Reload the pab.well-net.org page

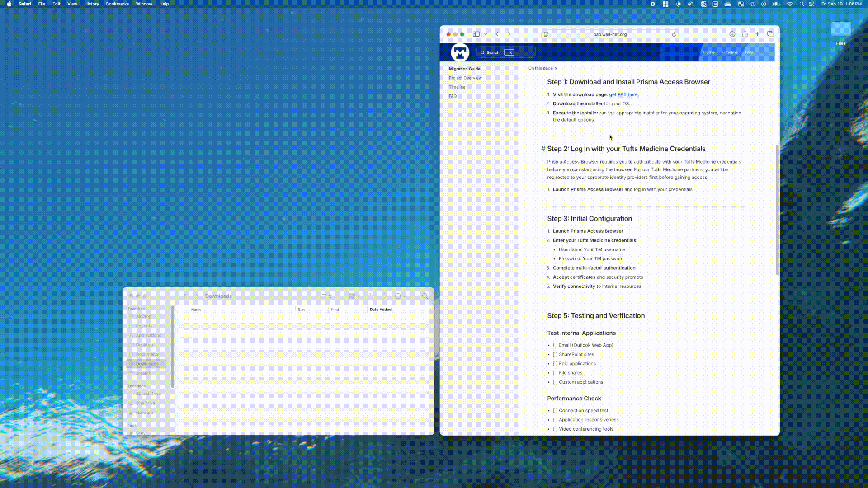674,34
